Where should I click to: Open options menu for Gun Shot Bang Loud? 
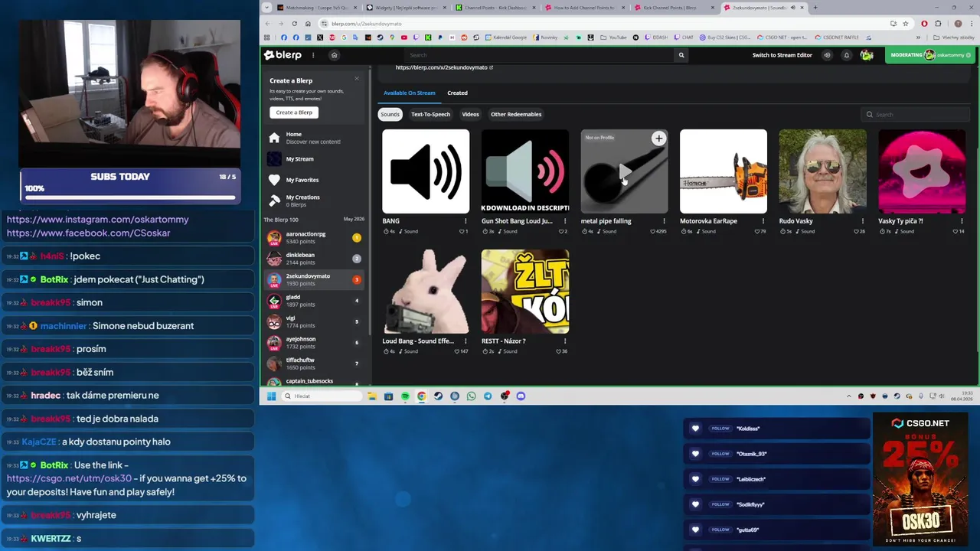pos(565,221)
